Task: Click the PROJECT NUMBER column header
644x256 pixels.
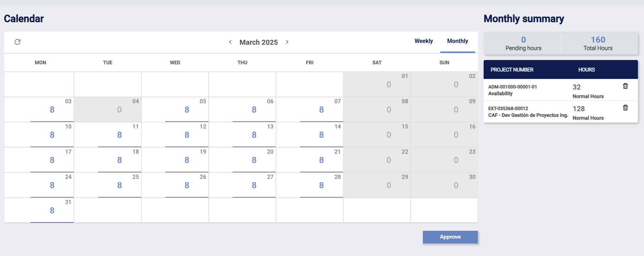Action: 512,70
